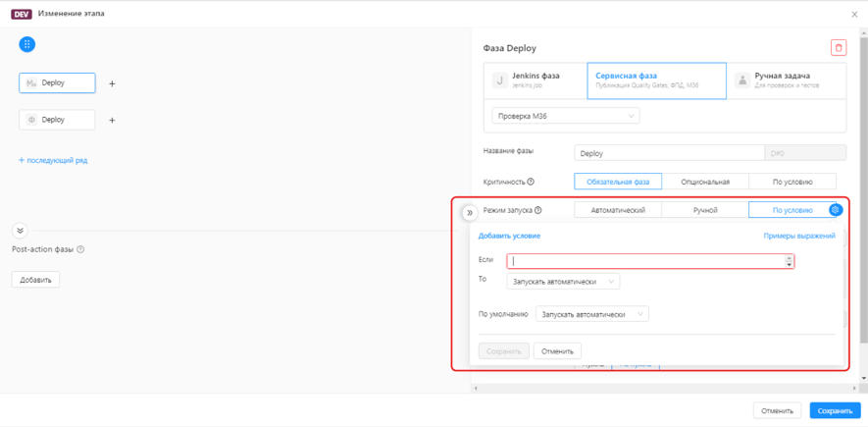Click the blue grid icon above the phases
Viewport: 868px width, 427px height.
pyautogui.click(x=27, y=44)
